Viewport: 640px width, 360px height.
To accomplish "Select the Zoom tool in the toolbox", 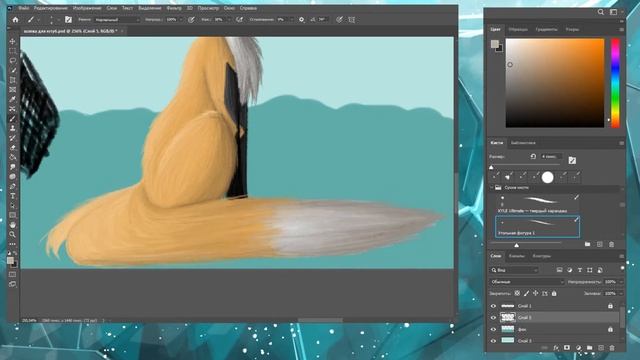I will point(13,234).
